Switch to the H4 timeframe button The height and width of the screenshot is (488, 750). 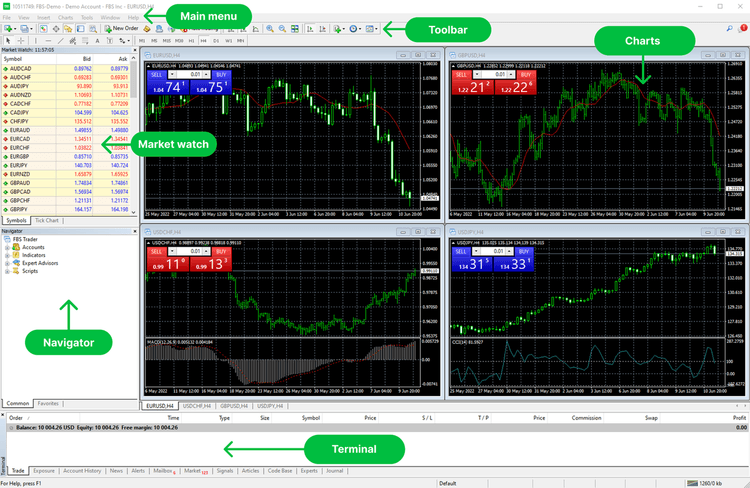click(203, 41)
